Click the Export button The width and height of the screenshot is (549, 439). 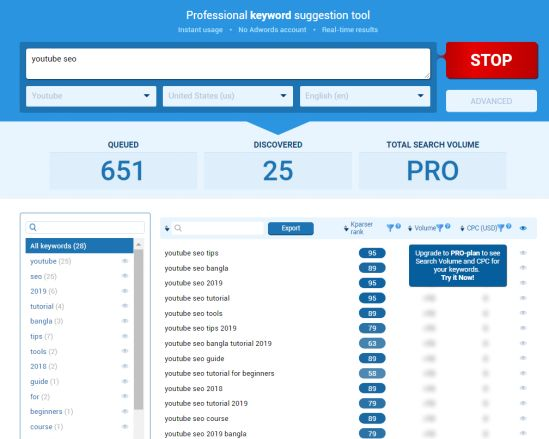point(291,228)
